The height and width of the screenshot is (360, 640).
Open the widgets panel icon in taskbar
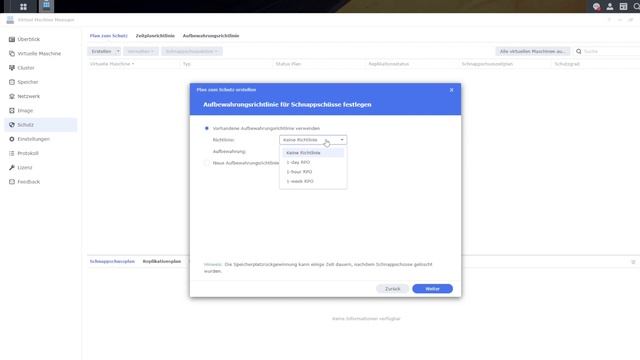click(x=623, y=7)
